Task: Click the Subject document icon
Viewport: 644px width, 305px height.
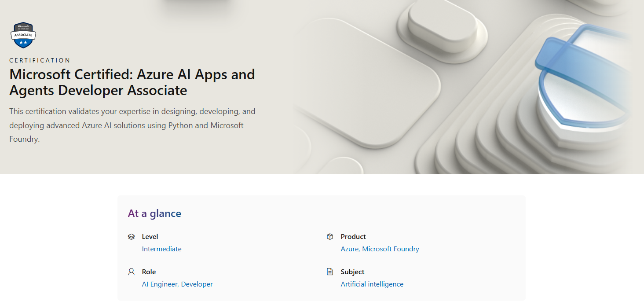Action: (x=330, y=272)
